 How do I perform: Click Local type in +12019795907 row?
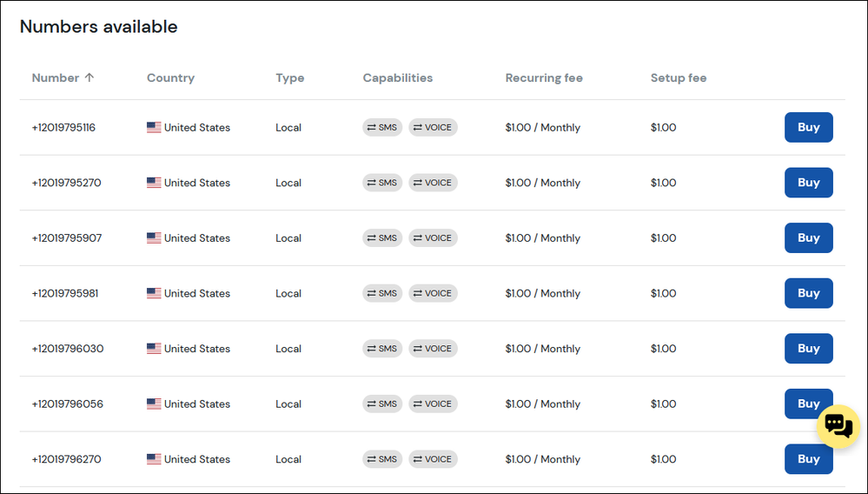click(x=288, y=238)
